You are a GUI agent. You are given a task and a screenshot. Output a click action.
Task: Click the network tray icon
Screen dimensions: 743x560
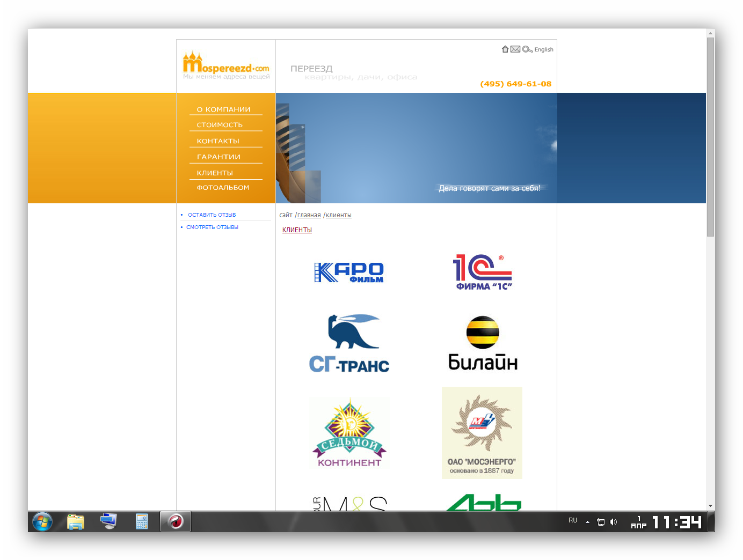[601, 521]
